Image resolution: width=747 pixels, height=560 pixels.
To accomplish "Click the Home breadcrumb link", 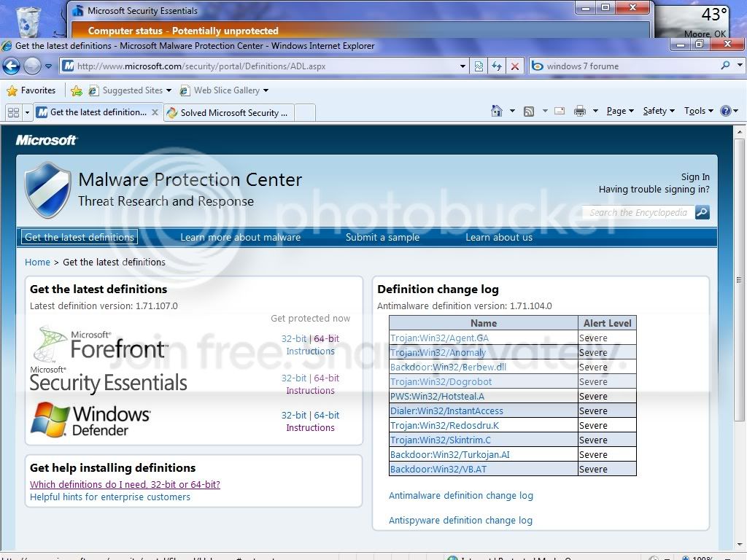I will point(37,262).
